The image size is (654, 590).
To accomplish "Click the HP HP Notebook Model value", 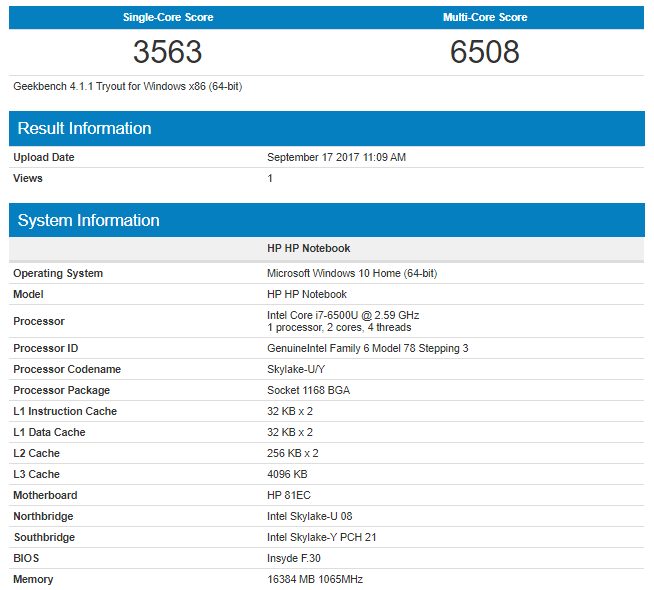I will (307, 294).
